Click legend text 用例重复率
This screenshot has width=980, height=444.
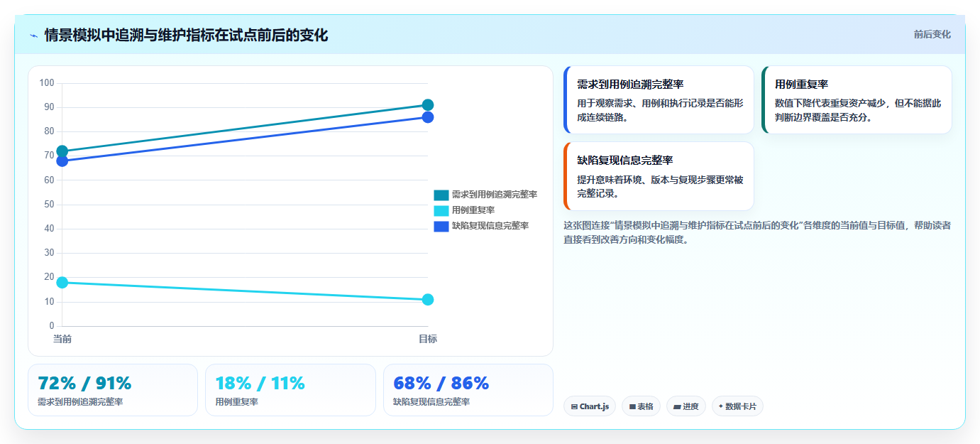[x=473, y=210]
